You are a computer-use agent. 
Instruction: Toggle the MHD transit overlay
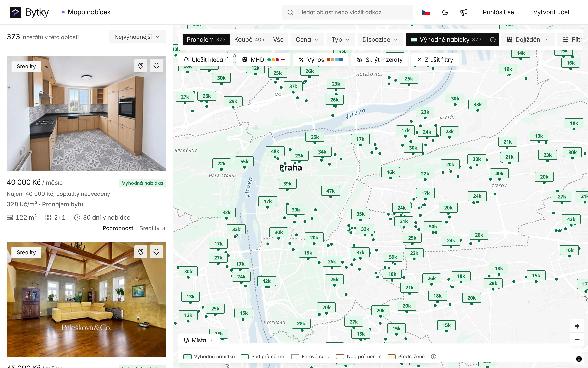pyautogui.click(x=263, y=60)
